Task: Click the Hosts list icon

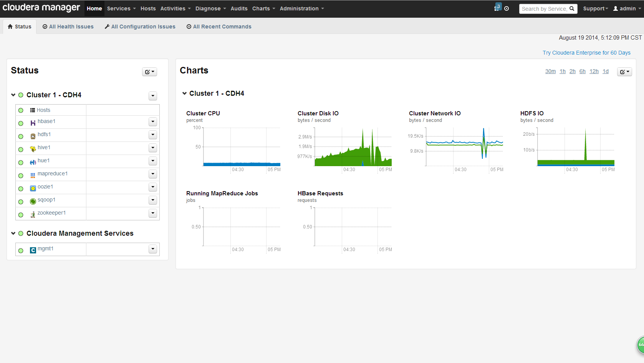Action: (x=33, y=110)
